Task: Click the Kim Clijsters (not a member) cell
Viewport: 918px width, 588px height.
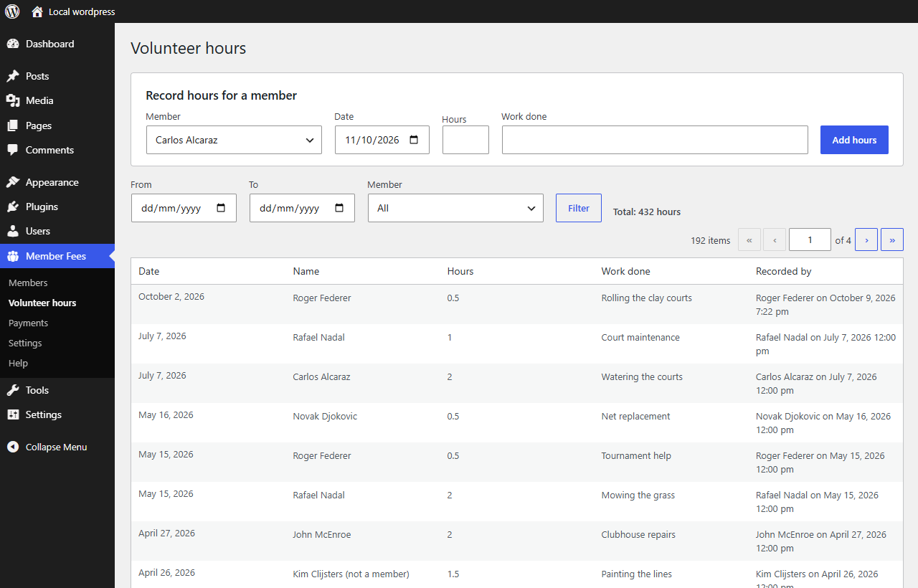Action: [x=351, y=574]
